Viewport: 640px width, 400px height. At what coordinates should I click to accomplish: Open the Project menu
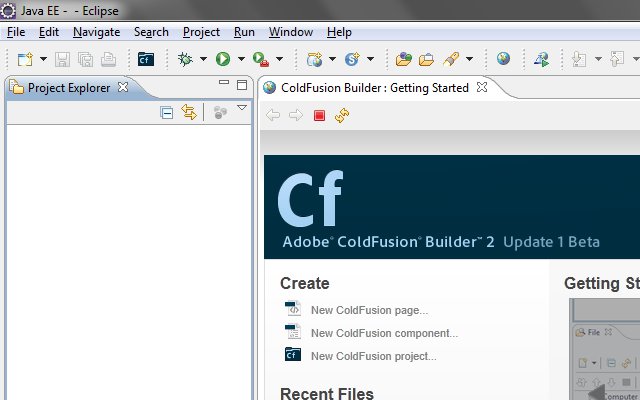tap(201, 32)
